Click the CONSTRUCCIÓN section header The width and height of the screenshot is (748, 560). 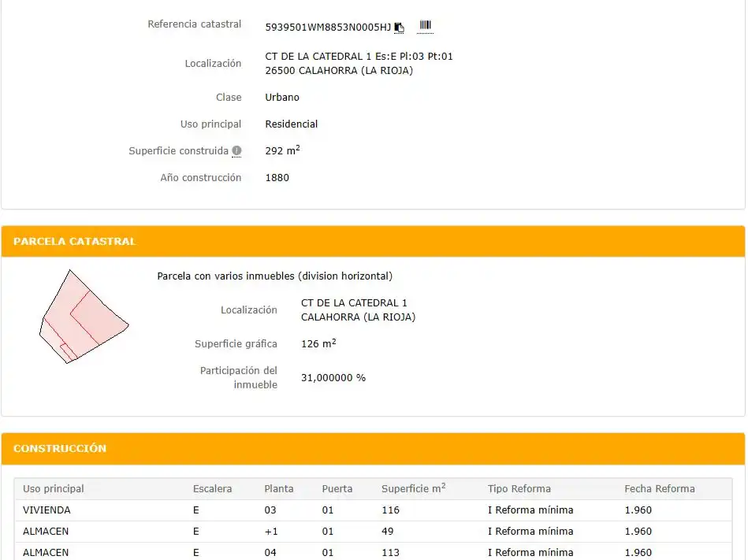[373, 448]
